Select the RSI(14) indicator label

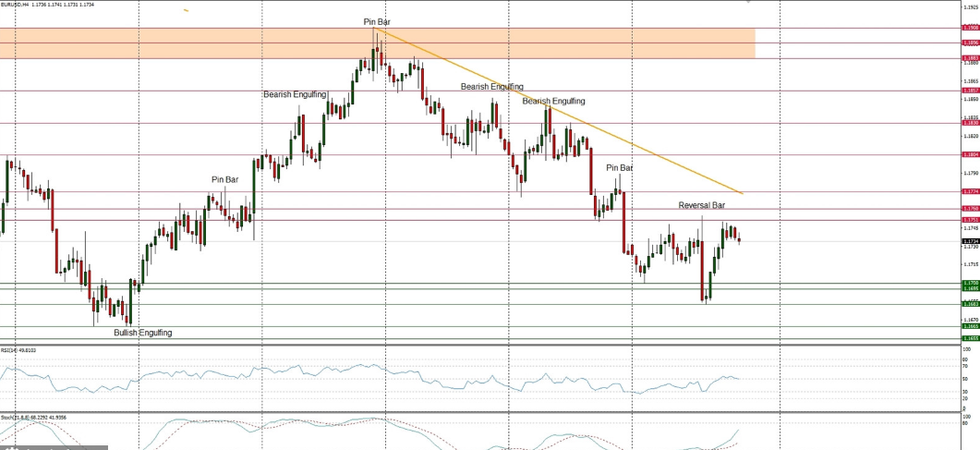pyautogui.click(x=18, y=350)
